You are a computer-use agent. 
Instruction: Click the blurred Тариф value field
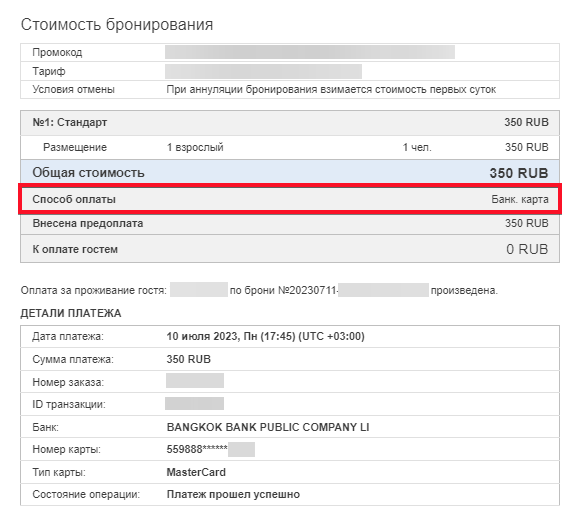point(263,71)
